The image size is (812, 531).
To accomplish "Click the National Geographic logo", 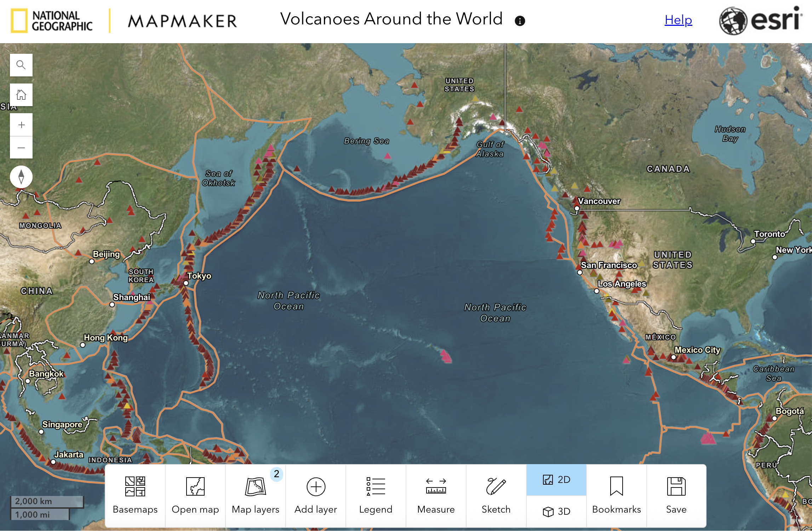I will pos(52,21).
